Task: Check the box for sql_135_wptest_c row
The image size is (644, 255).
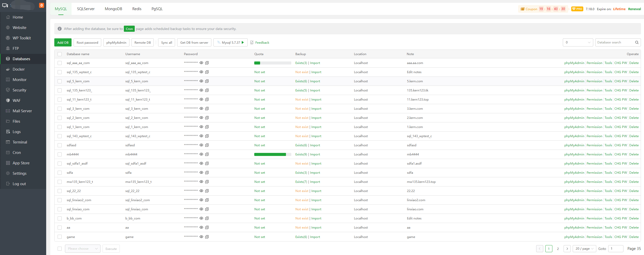Action: pos(60,72)
